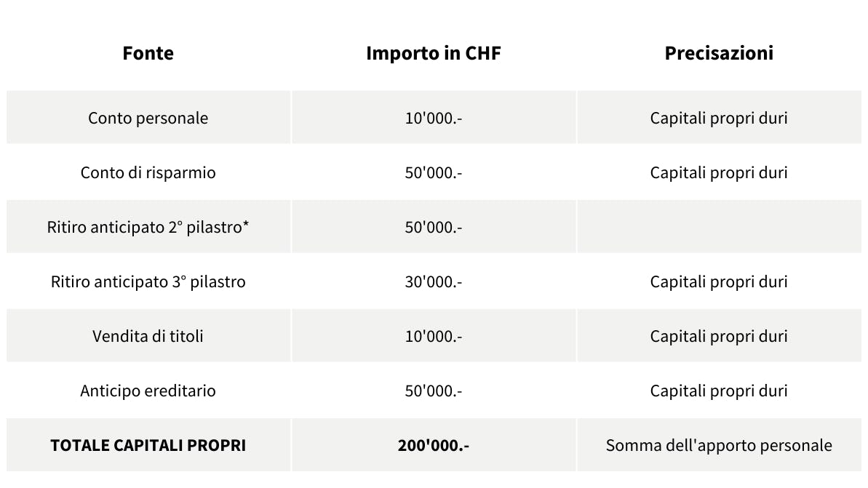Click the Conto di risparmio amount 50'000.-

(x=433, y=172)
